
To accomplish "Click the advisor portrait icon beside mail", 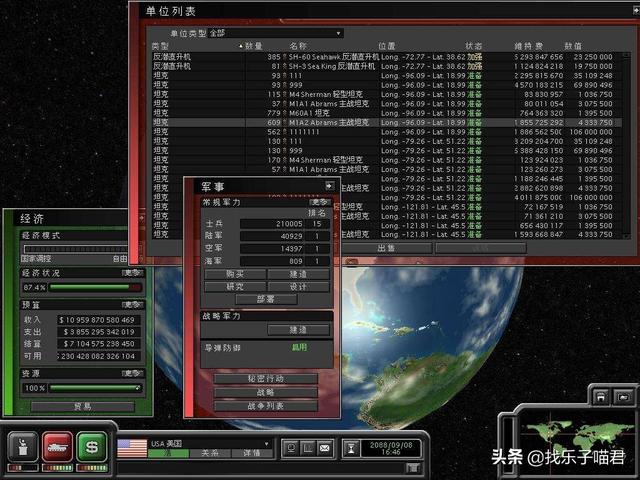I will [x=290, y=446].
